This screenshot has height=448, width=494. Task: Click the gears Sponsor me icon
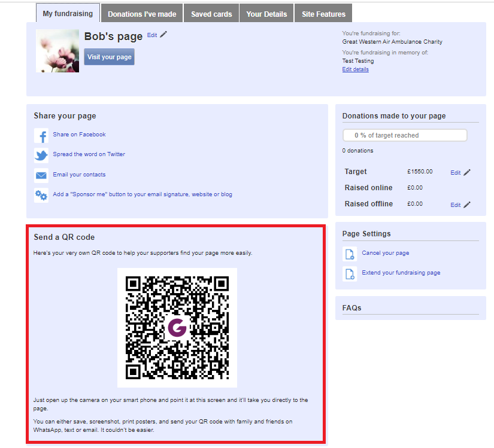(x=41, y=196)
